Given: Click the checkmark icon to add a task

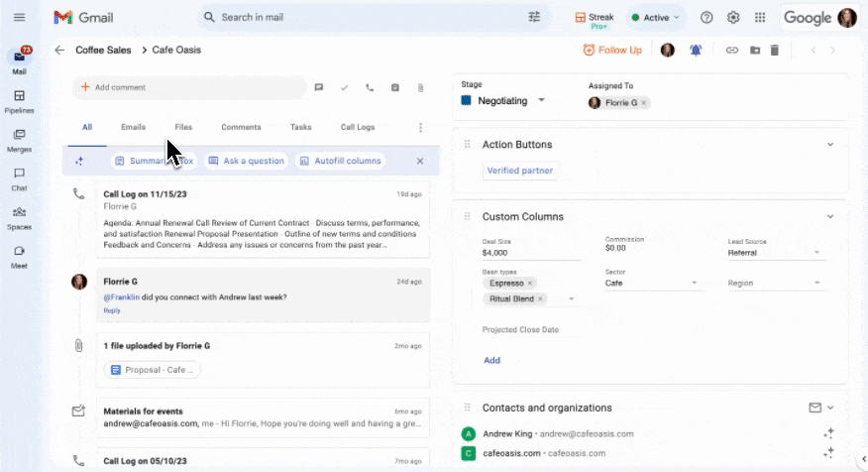Looking at the screenshot, I should [x=345, y=87].
